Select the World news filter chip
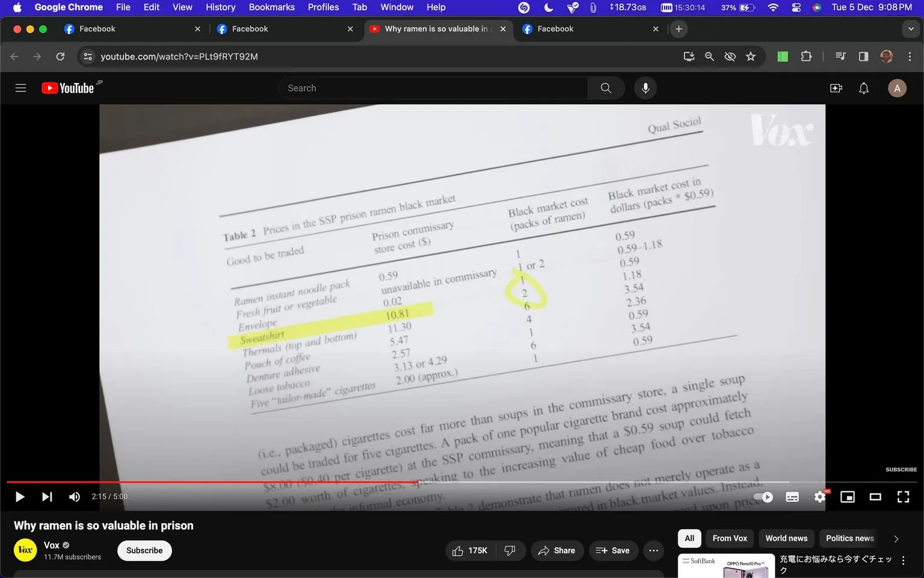This screenshot has width=924, height=578. coord(786,538)
